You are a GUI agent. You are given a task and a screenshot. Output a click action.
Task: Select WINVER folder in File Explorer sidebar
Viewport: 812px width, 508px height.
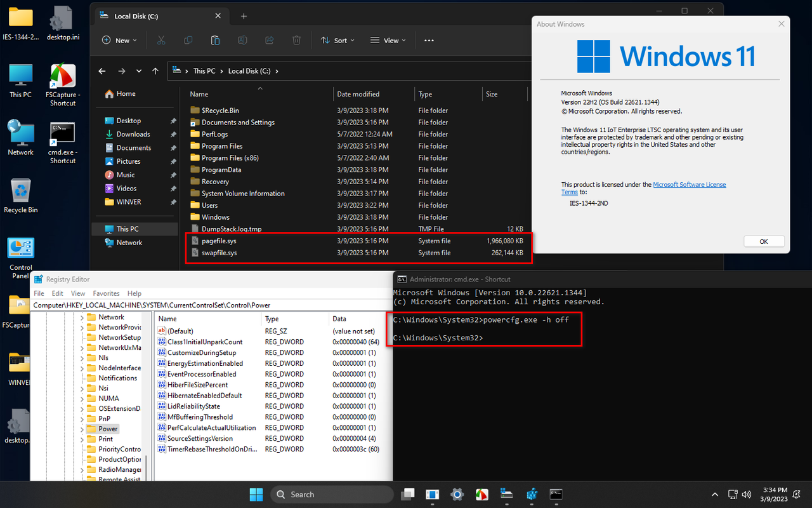point(129,202)
